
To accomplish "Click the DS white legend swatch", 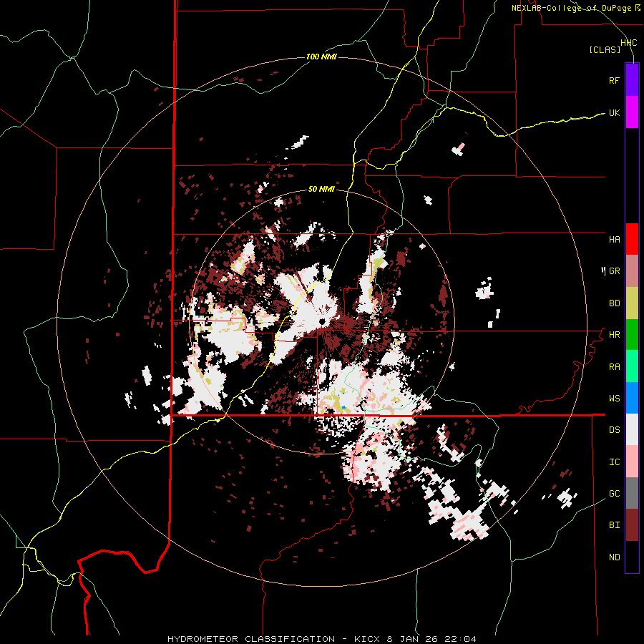I will click(x=632, y=429).
